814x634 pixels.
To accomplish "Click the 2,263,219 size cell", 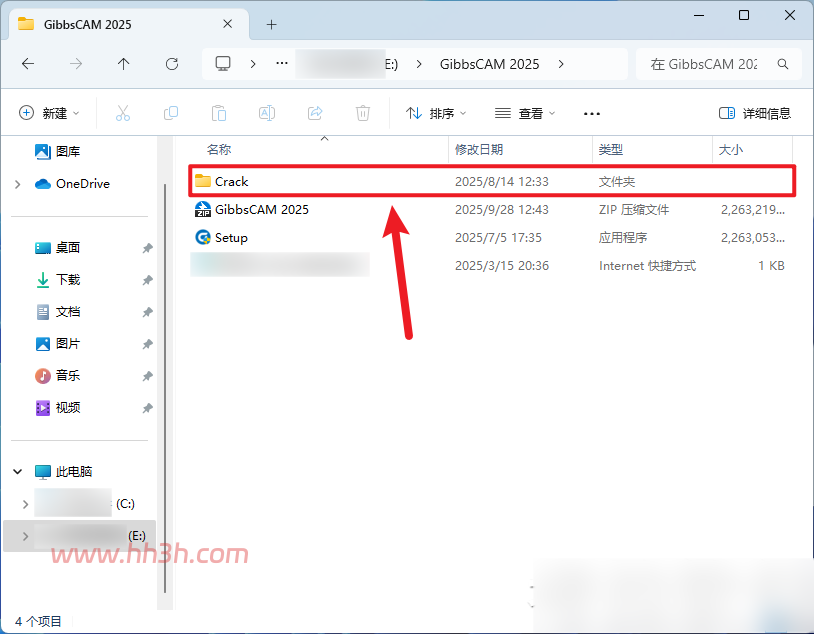I will coord(753,209).
